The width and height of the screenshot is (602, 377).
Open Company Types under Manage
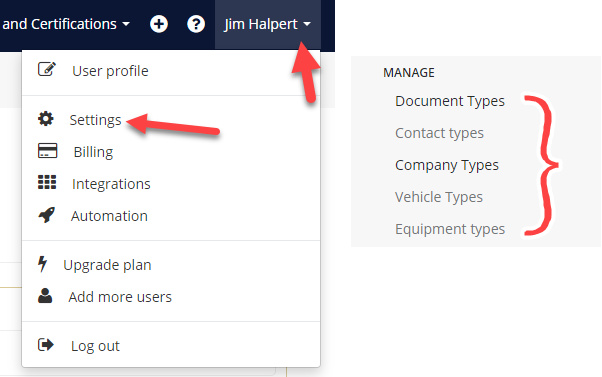point(447,165)
